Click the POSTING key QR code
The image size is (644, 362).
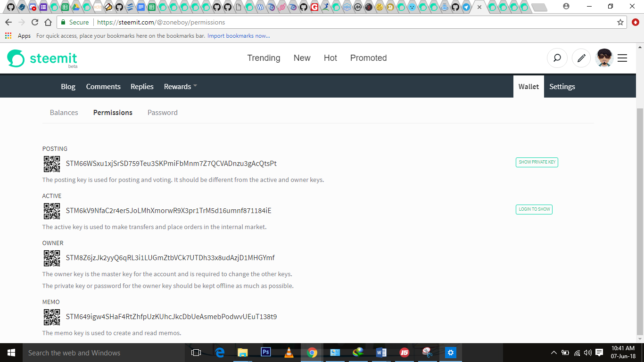click(52, 164)
